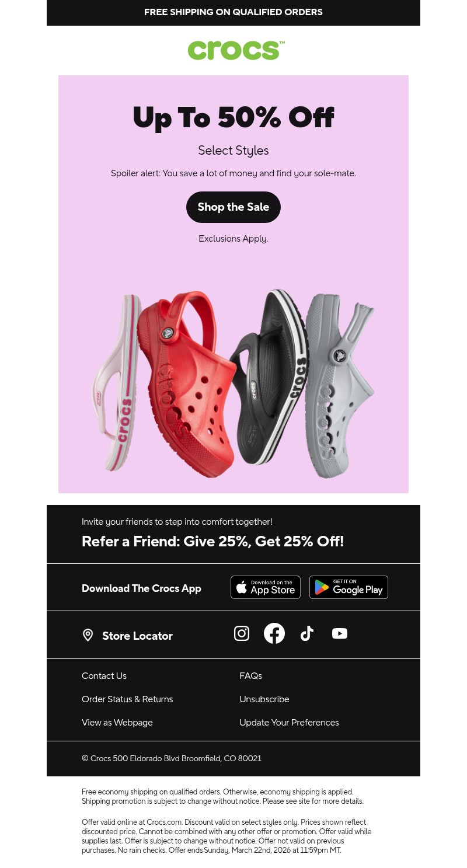Click the sandals and clogs product image
This screenshot has height=868, width=467.
(x=233, y=382)
